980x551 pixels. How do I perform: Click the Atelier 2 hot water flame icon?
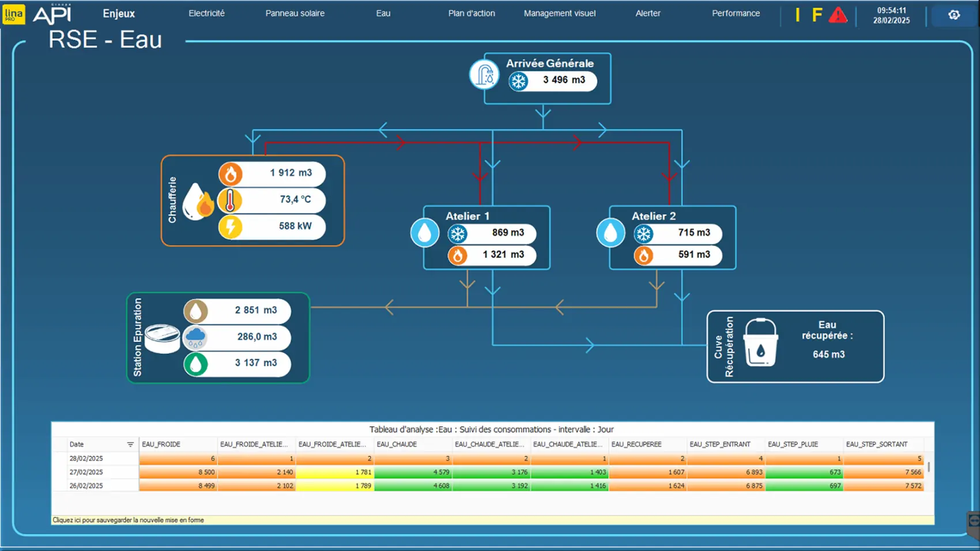tap(643, 255)
